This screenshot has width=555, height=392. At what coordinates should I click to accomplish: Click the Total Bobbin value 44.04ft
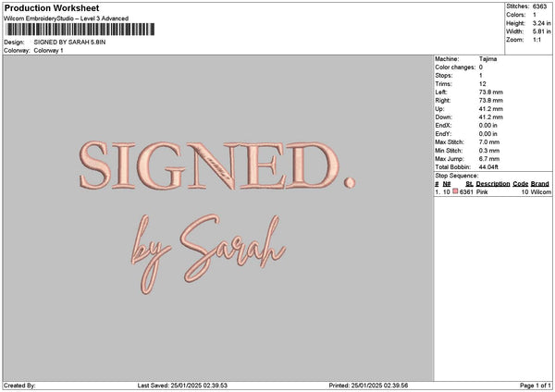coord(488,167)
